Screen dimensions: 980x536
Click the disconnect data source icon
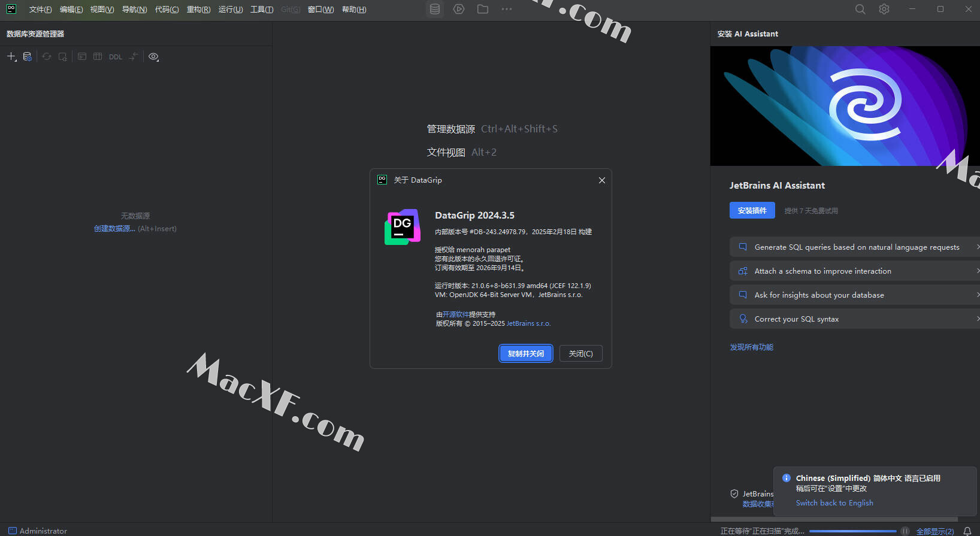click(63, 56)
